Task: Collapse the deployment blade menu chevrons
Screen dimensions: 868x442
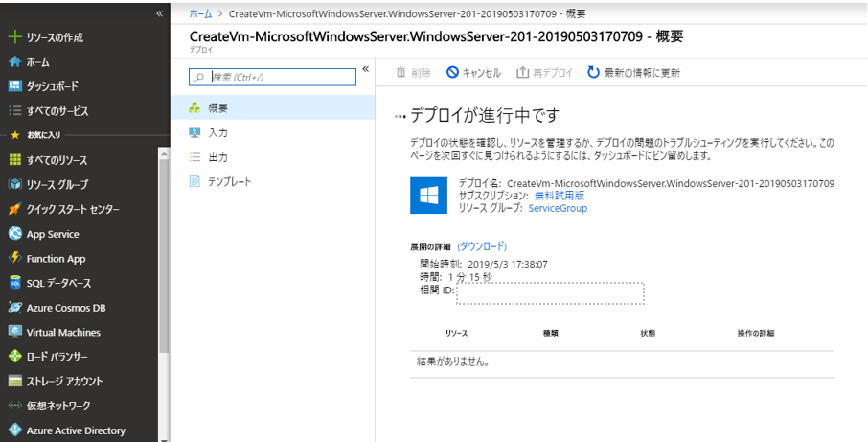Action: point(365,69)
